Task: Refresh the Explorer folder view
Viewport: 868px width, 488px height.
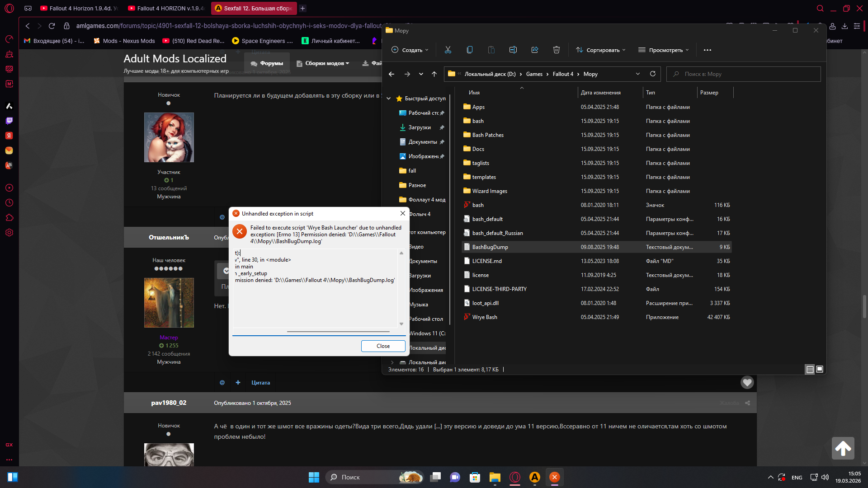Action: tap(652, 74)
